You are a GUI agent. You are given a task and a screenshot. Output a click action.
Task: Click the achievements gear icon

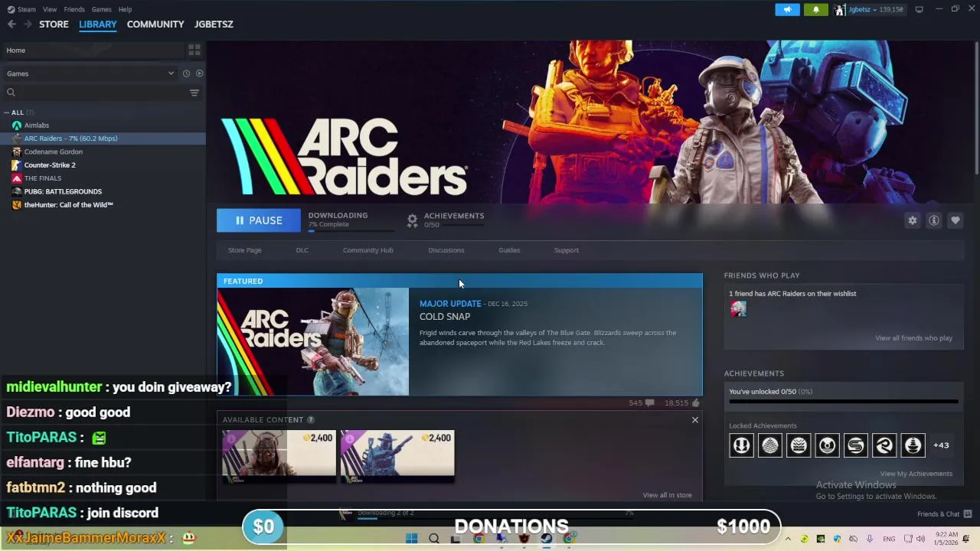coord(412,220)
